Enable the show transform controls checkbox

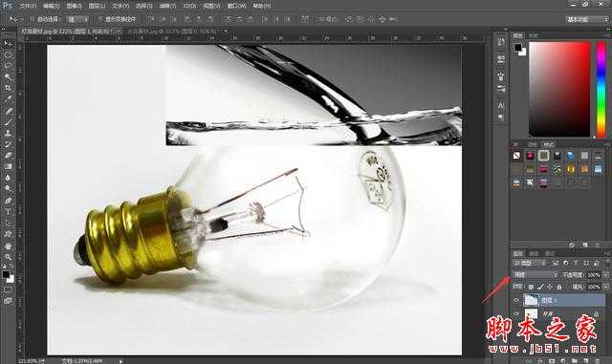tap(100, 19)
